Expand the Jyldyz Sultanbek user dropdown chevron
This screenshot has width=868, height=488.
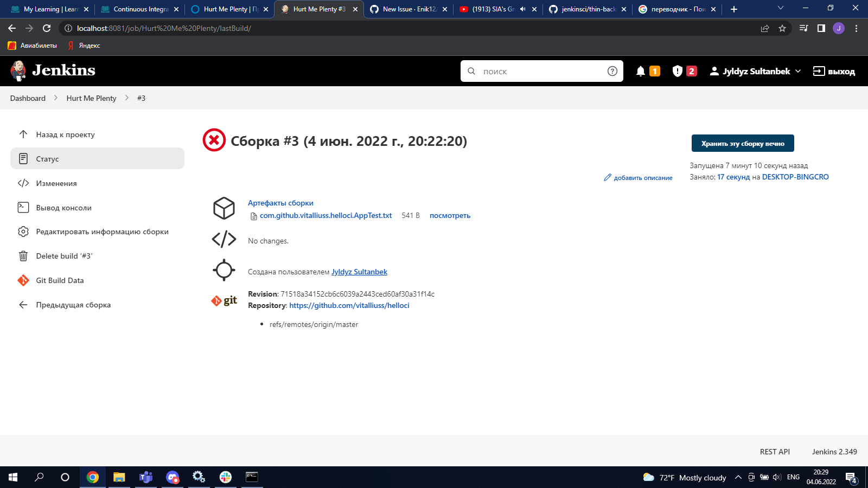pos(798,71)
